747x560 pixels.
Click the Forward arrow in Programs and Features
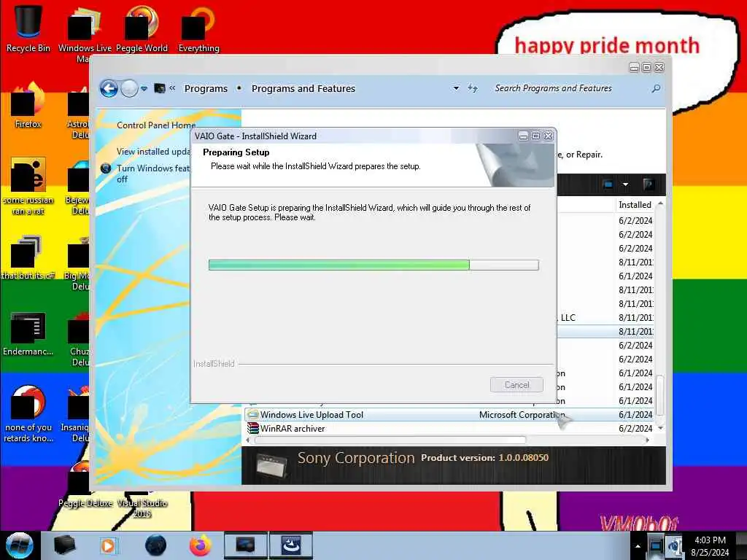click(x=129, y=88)
